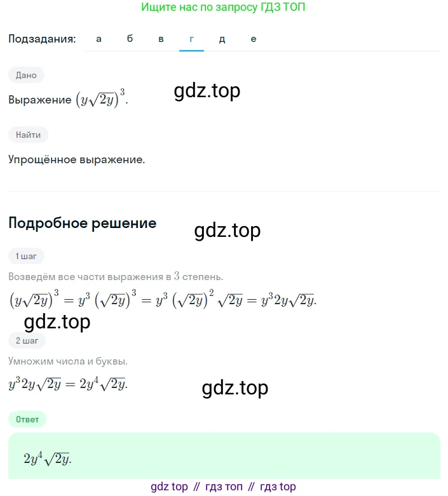Open subtask tab в
The height and width of the screenshot is (496, 448).
(161, 39)
